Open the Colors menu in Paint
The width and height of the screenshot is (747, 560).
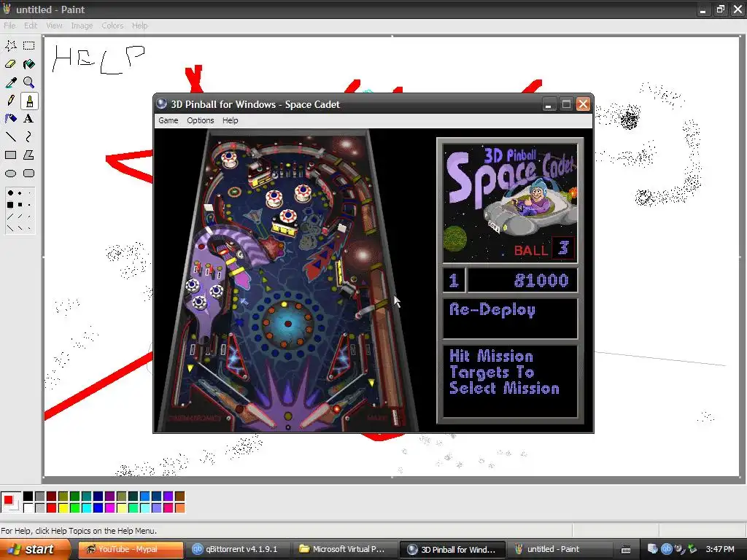point(112,26)
